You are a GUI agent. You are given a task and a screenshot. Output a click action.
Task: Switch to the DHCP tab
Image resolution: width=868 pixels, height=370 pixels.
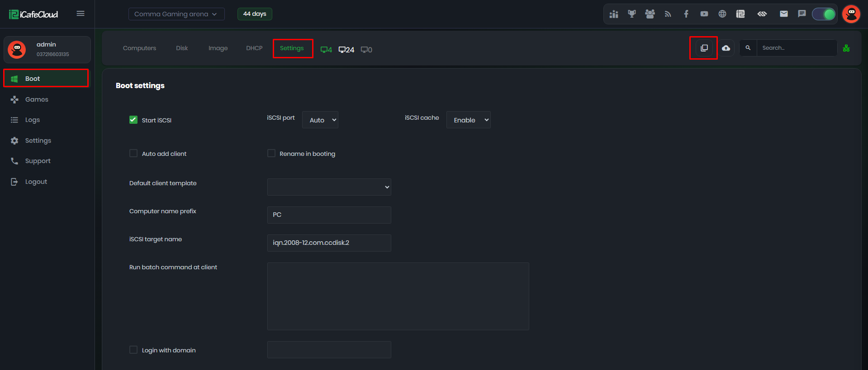coord(254,48)
